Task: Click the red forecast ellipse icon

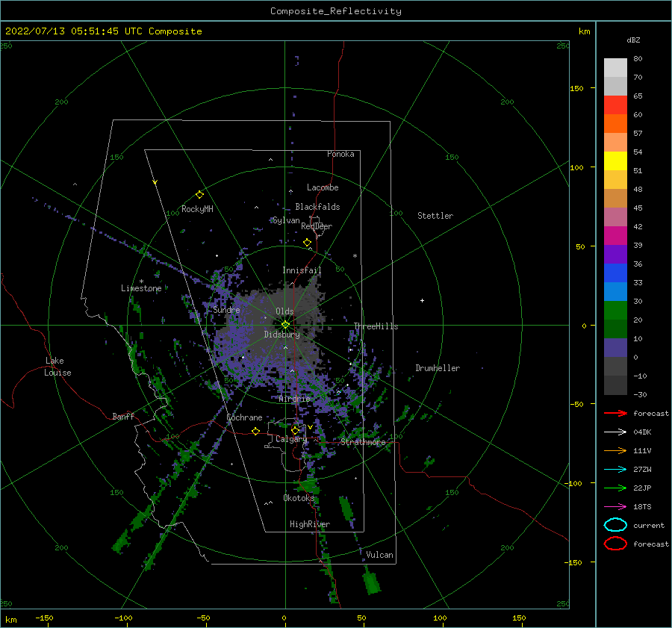Action: point(615,544)
